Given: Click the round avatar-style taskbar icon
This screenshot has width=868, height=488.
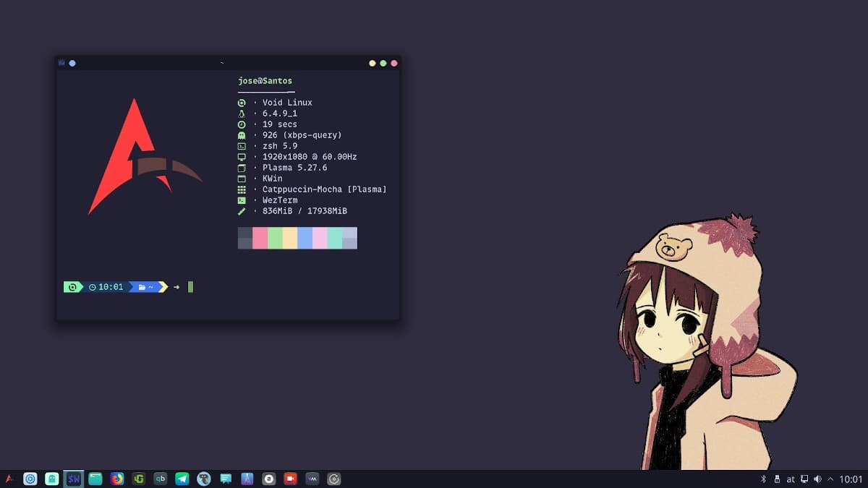Looking at the screenshot, I should (203, 479).
